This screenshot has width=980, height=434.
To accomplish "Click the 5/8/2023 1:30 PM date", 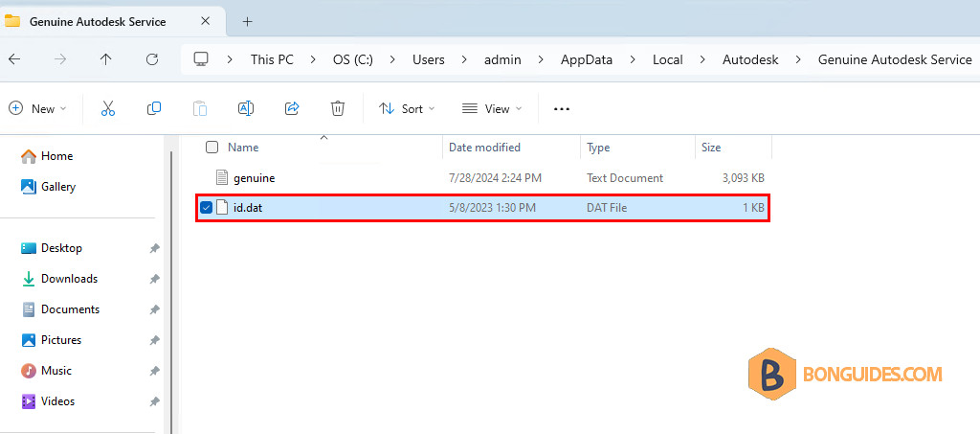I will pos(493,208).
